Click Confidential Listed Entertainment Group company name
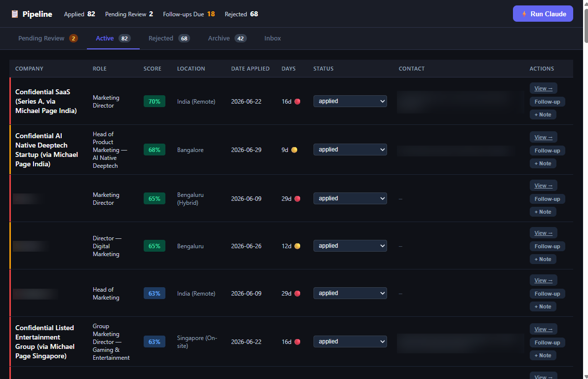 (x=45, y=341)
